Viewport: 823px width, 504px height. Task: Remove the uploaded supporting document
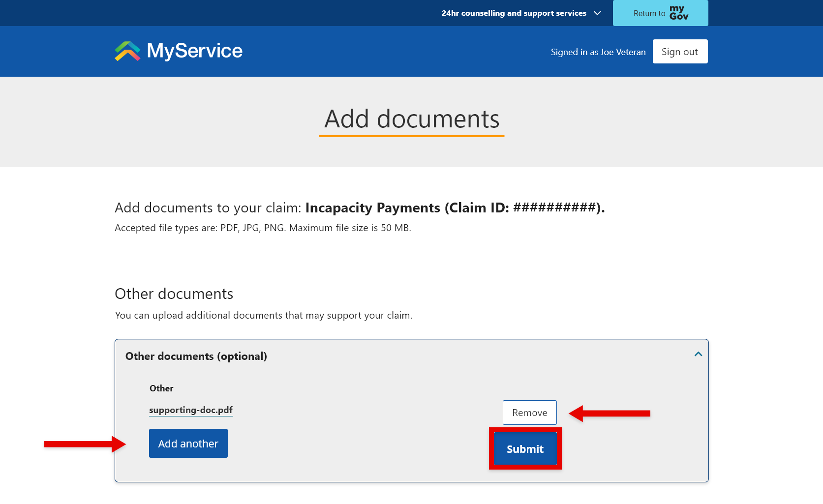click(529, 413)
